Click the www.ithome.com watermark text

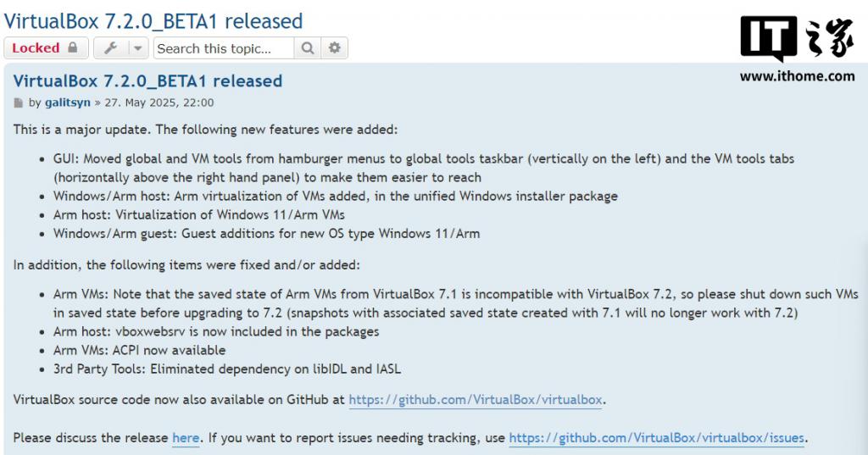[797, 76]
